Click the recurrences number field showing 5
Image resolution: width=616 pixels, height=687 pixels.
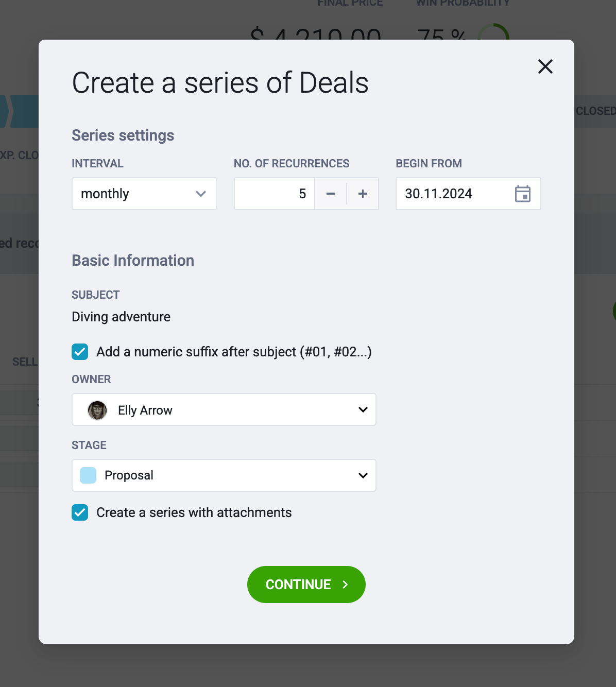pos(275,194)
